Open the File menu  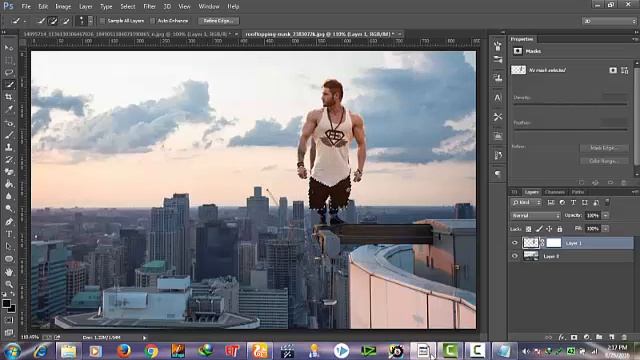pos(26,7)
